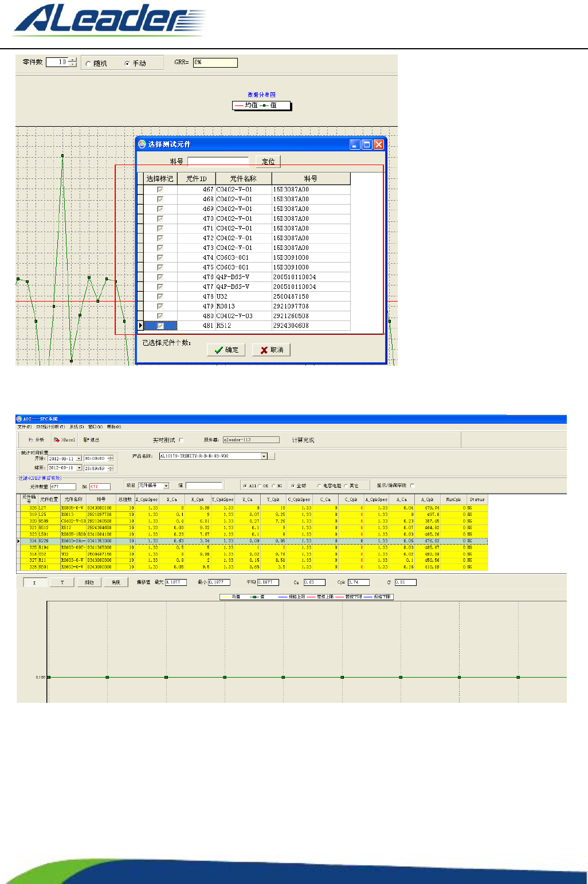
Task: Expand the 开始 start date dropdown
Action: pos(79,459)
